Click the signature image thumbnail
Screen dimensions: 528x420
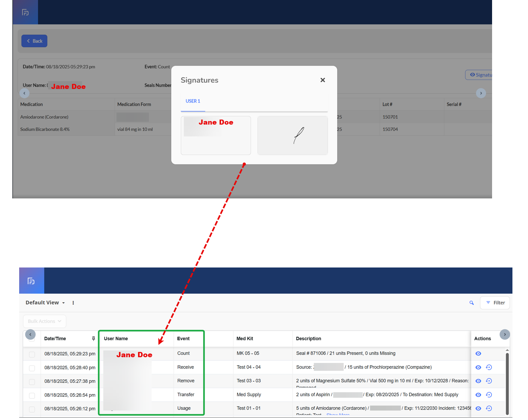293,135
